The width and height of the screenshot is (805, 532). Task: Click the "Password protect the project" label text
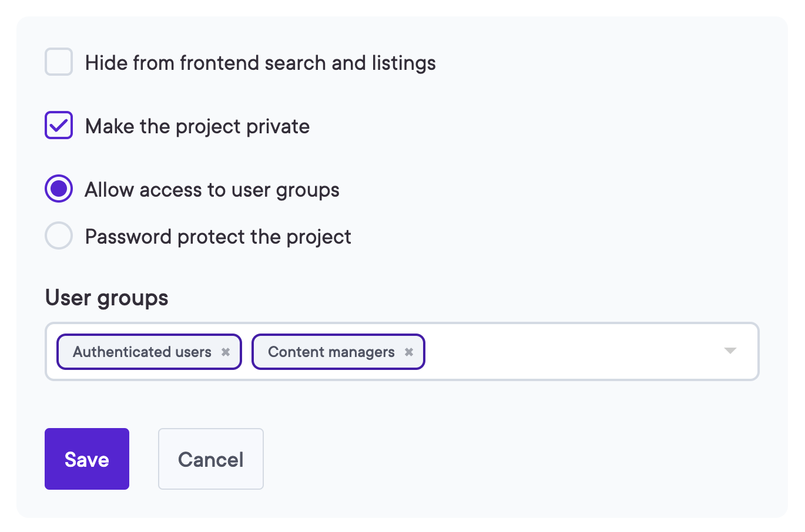click(218, 237)
